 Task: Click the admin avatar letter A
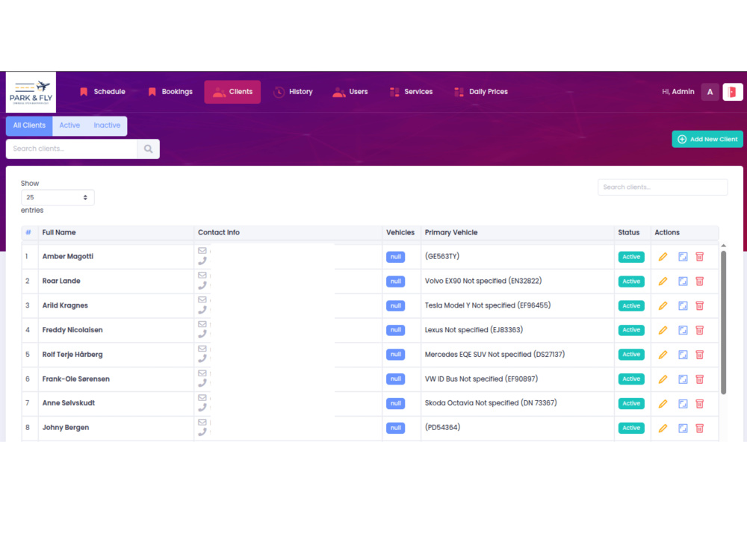point(710,92)
